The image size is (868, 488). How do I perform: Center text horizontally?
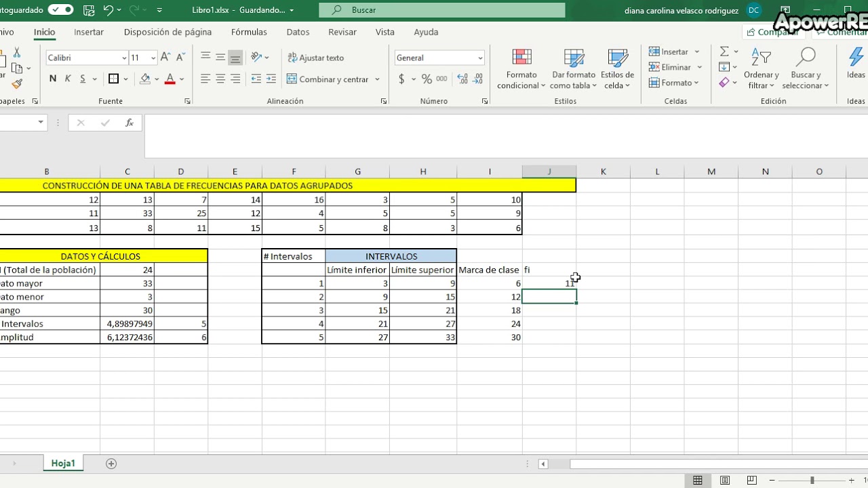pos(220,79)
